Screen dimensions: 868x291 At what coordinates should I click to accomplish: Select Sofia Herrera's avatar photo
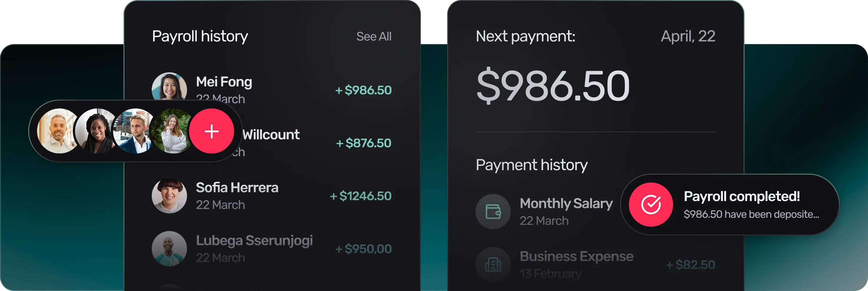point(169,196)
